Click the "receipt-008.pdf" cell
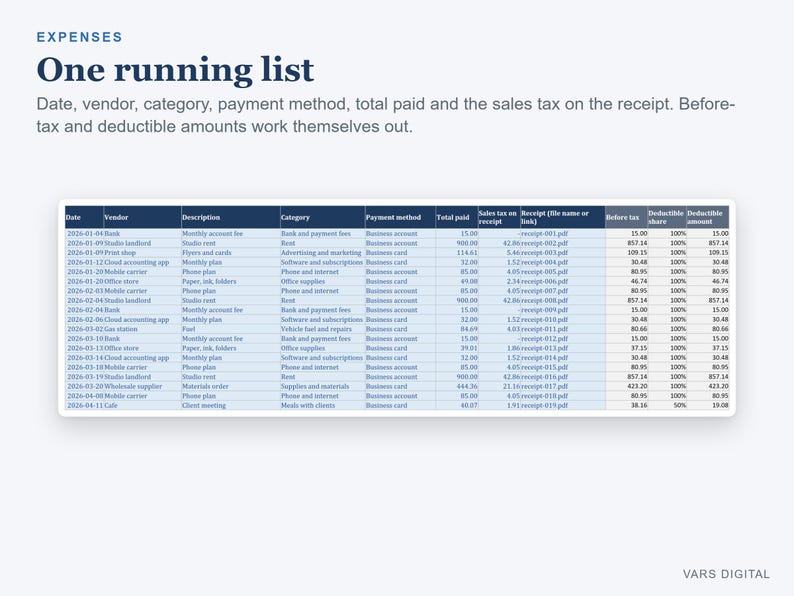Viewport: 794px width, 596px height. pyautogui.click(x=563, y=300)
